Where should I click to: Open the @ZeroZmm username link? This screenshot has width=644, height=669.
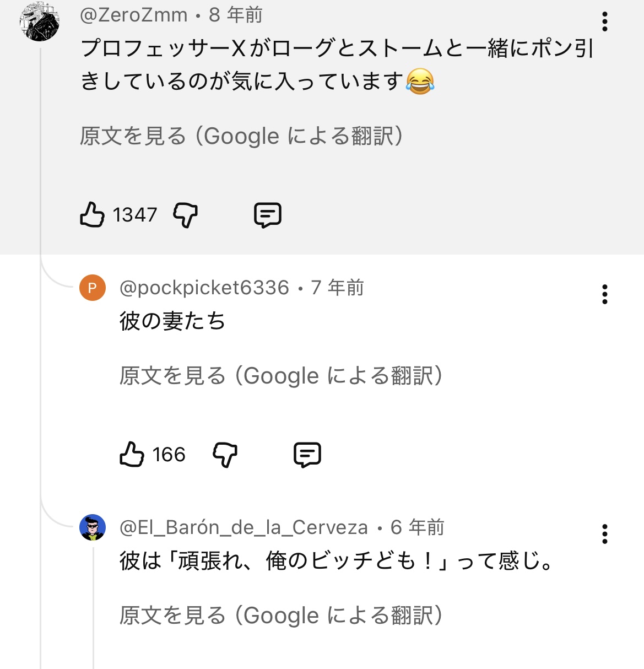click(134, 15)
